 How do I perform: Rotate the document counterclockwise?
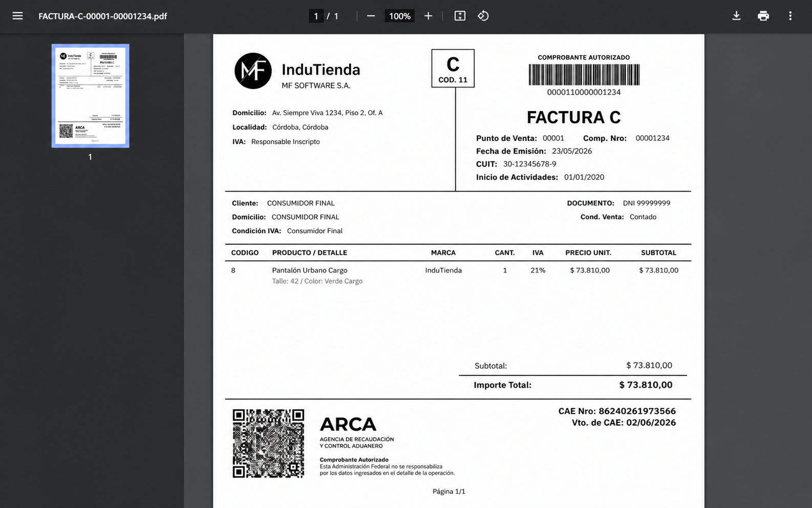point(483,16)
